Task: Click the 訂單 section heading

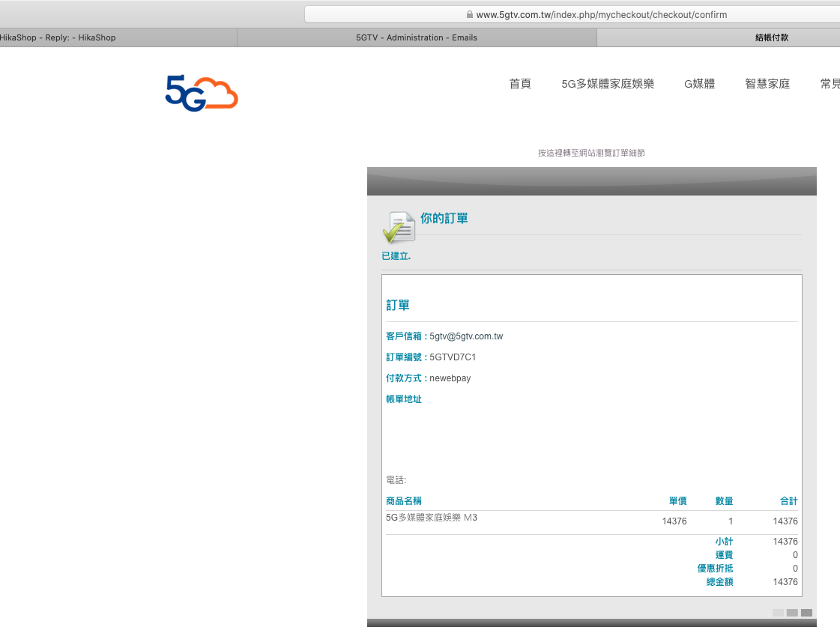Action: (397, 306)
